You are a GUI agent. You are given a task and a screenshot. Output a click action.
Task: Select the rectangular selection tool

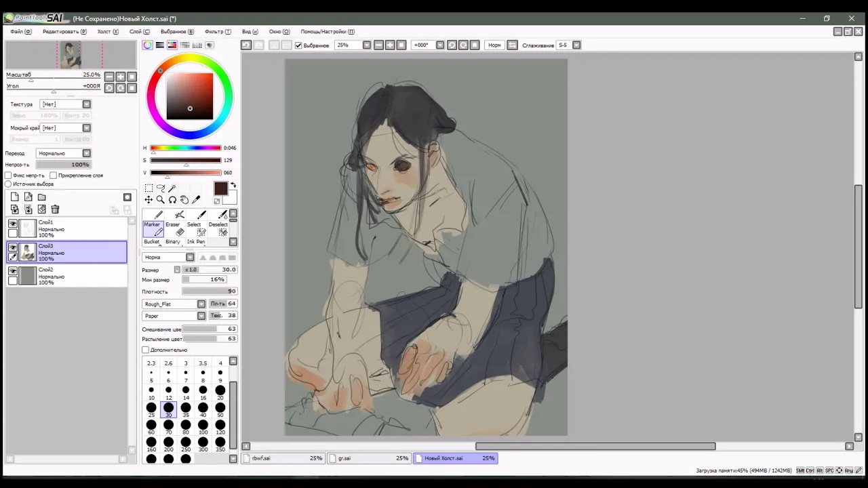[149, 188]
